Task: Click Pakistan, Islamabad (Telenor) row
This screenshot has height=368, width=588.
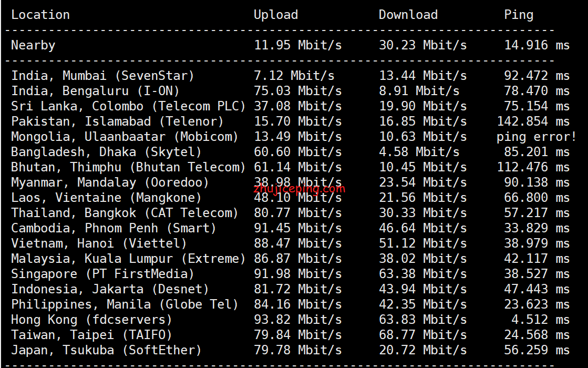Action: pyautogui.click(x=118, y=121)
